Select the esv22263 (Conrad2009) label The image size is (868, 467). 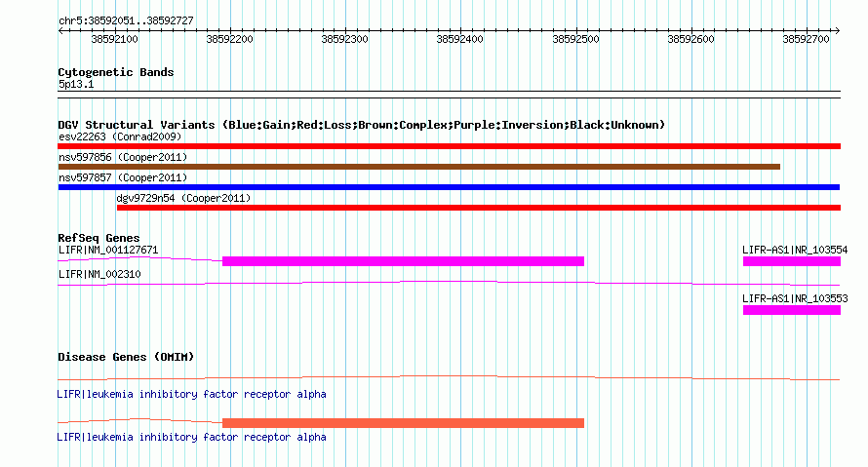point(120,136)
